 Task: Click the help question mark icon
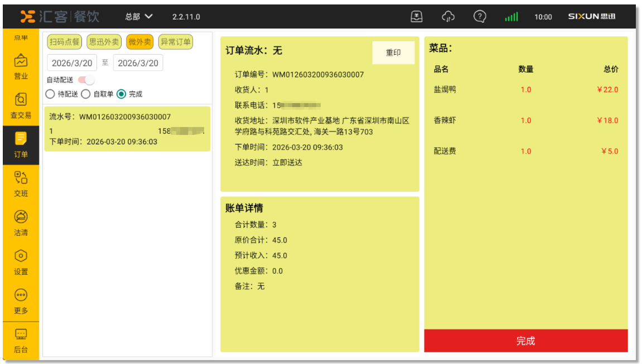479,17
